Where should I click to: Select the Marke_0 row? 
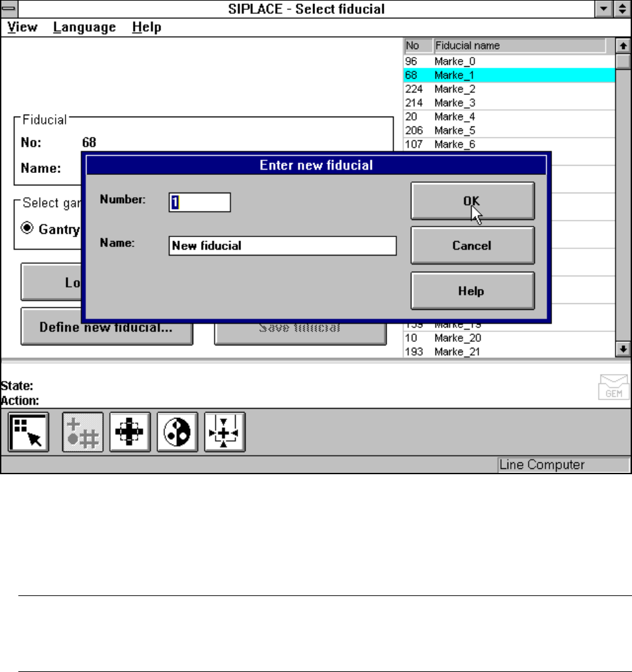click(x=509, y=62)
